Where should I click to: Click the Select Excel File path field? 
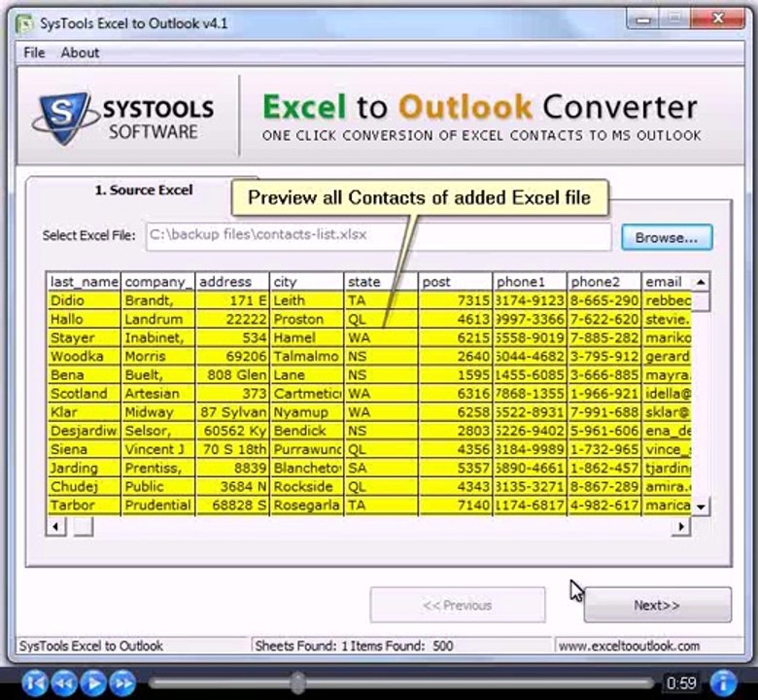tap(379, 236)
